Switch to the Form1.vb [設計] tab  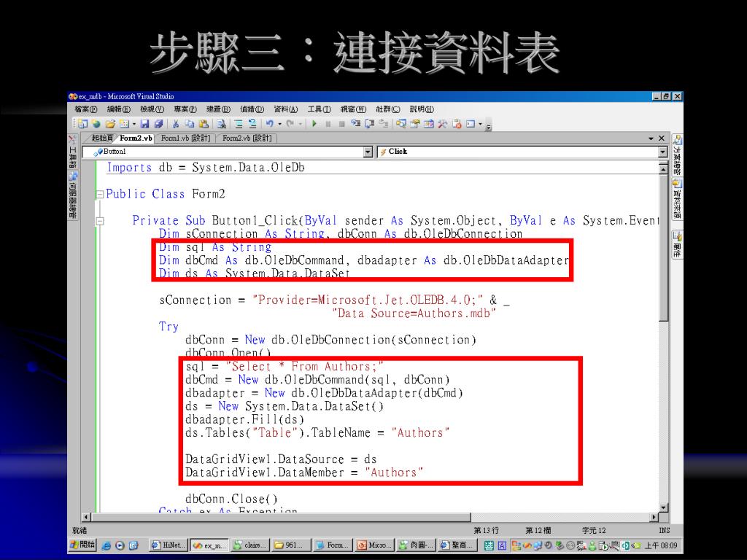point(185,138)
